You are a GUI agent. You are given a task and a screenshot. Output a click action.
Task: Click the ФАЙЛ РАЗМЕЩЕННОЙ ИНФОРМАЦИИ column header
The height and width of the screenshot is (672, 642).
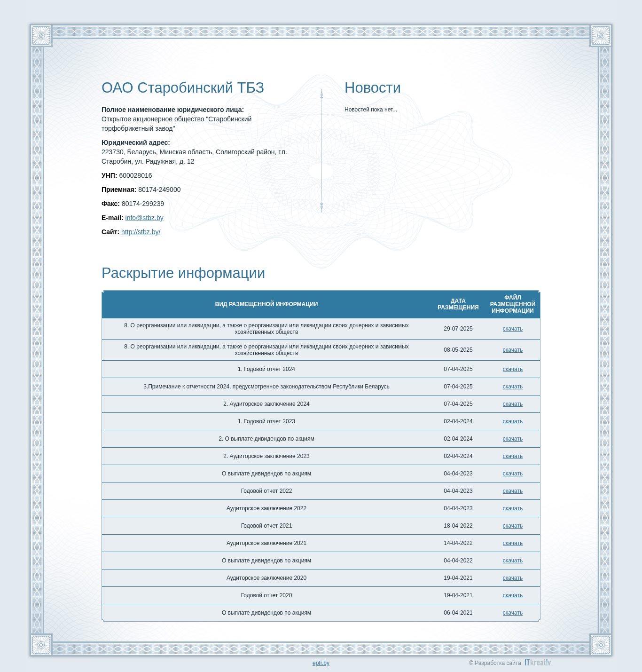point(513,304)
